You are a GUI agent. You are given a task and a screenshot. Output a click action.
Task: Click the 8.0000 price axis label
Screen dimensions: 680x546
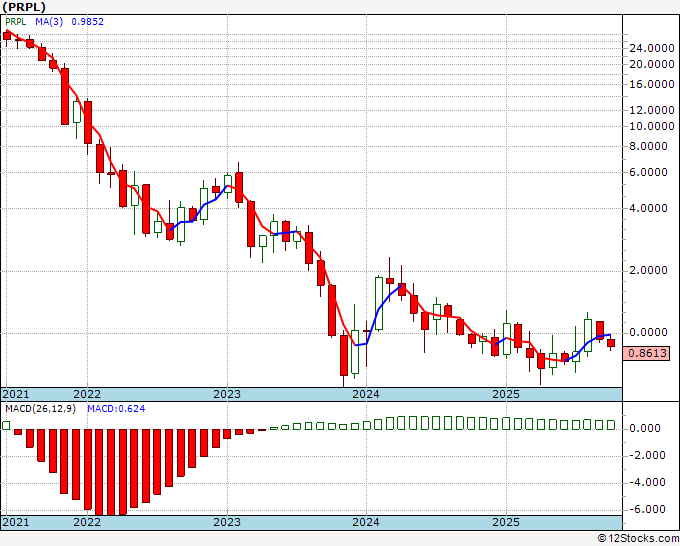(648, 147)
